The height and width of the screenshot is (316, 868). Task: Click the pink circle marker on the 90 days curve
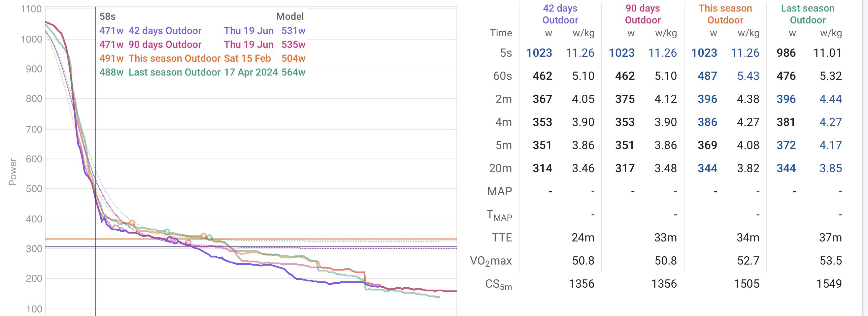pos(188,242)
